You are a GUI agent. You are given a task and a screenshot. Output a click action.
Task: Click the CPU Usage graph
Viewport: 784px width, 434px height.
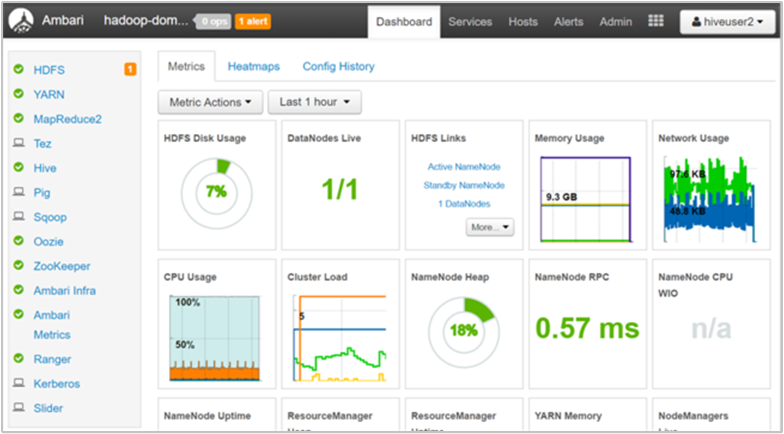(x=215, y=338)
